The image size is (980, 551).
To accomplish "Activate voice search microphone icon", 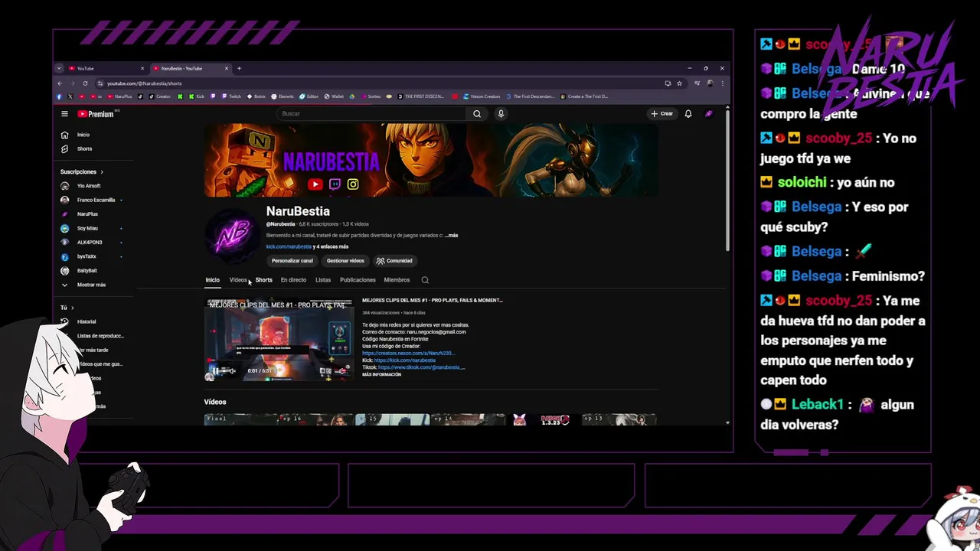I will pos(501,113).
